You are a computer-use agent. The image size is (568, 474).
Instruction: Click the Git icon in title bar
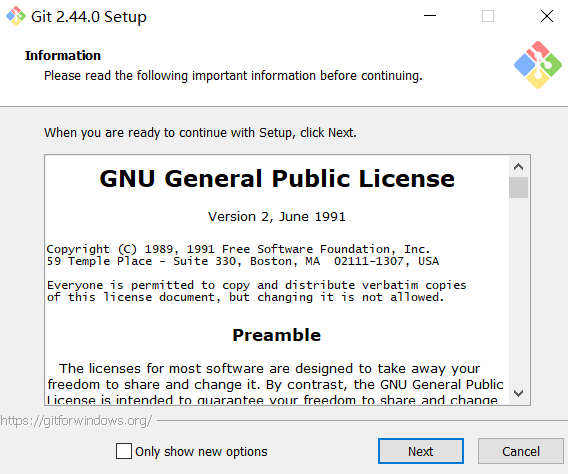pyautogui.click(x=16, y=16)
